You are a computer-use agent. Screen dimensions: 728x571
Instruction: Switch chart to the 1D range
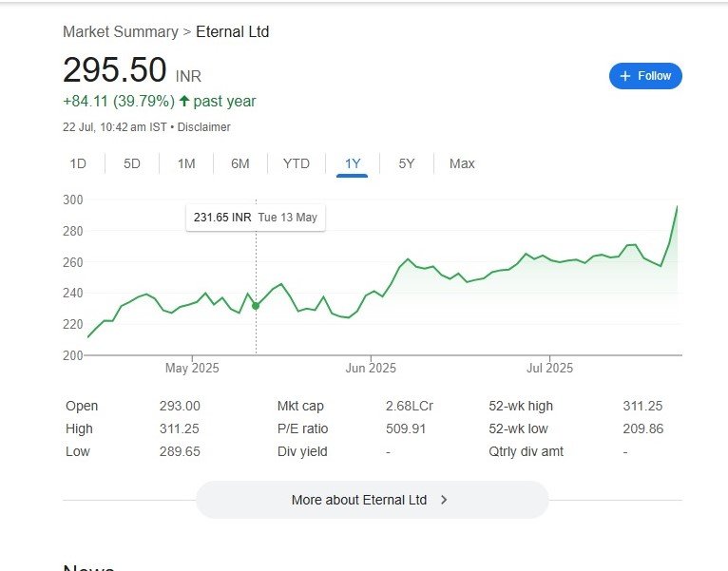coord(78,163)
